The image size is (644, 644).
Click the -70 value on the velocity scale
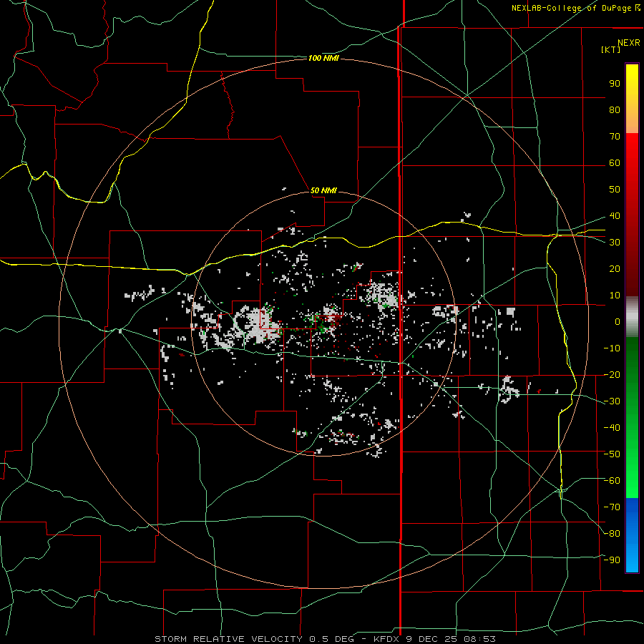point(612,507)
